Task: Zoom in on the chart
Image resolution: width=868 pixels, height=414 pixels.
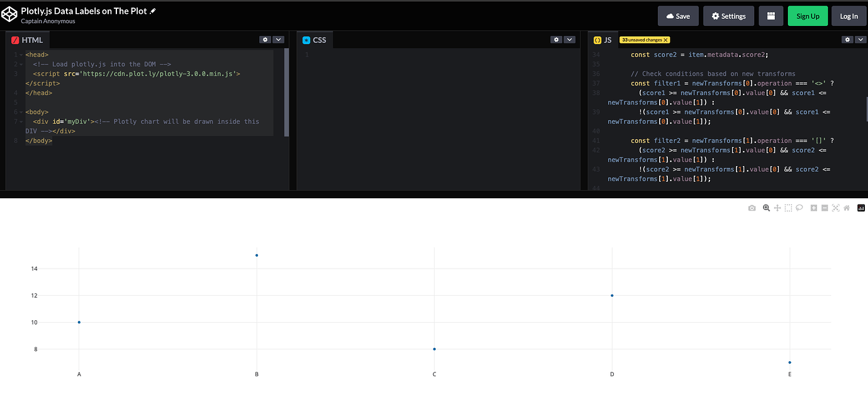Action: click(x=814, y=208)
